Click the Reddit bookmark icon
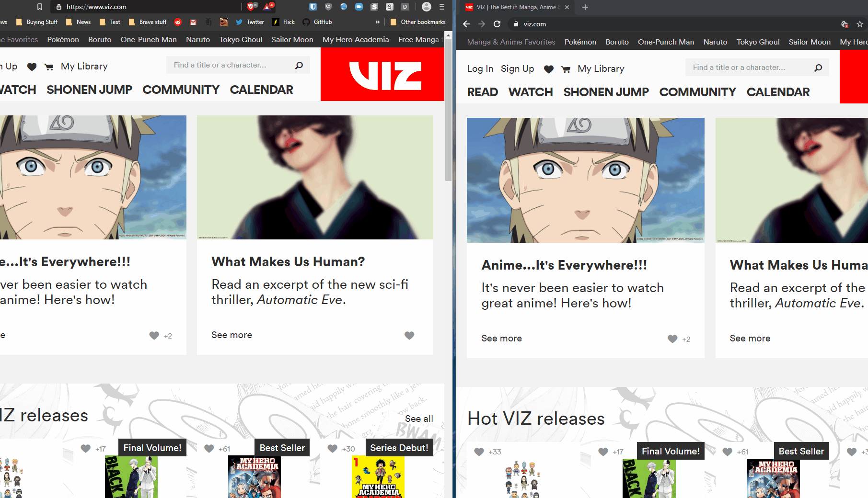This screenshot has width=868, height=498. 178,22
